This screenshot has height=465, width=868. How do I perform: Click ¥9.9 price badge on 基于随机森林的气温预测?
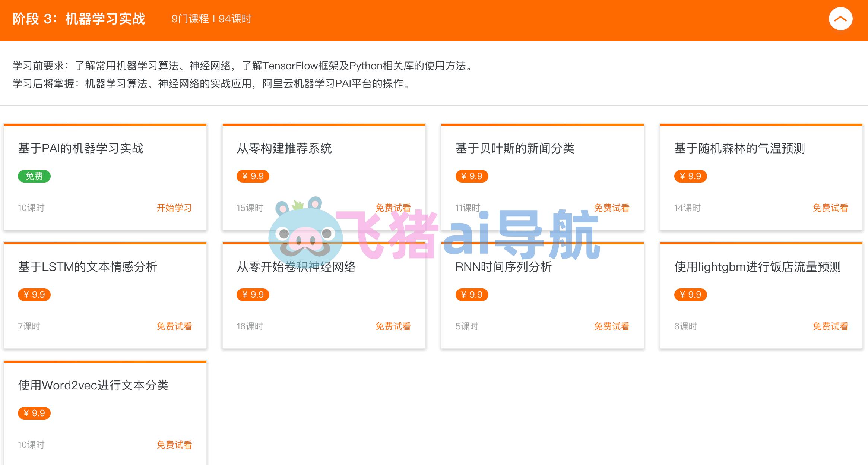click(x=690, y=176)
